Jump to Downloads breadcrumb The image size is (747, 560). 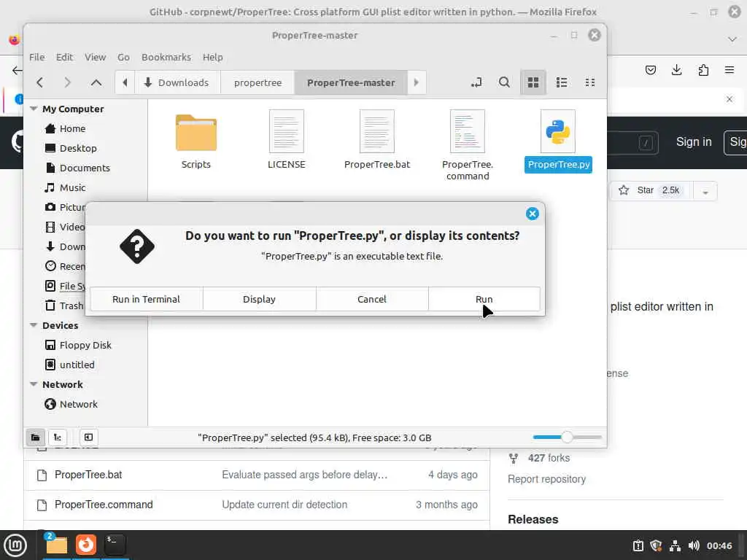(x=177, y=82)
